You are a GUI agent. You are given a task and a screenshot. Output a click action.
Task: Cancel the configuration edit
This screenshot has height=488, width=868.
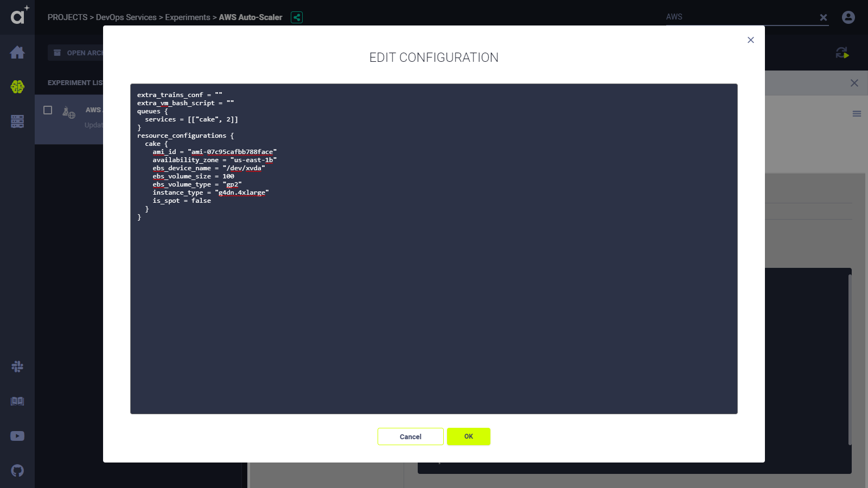tap(410, 436)
